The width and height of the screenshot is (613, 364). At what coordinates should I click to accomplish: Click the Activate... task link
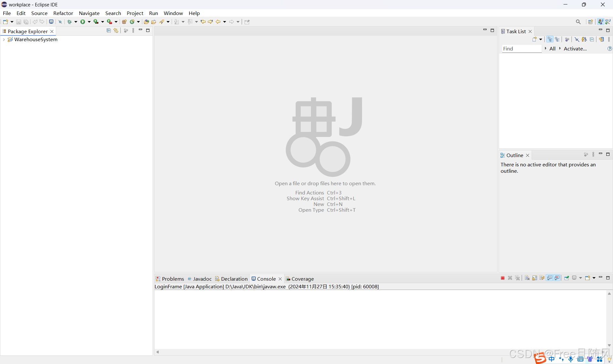pos(575,49)
